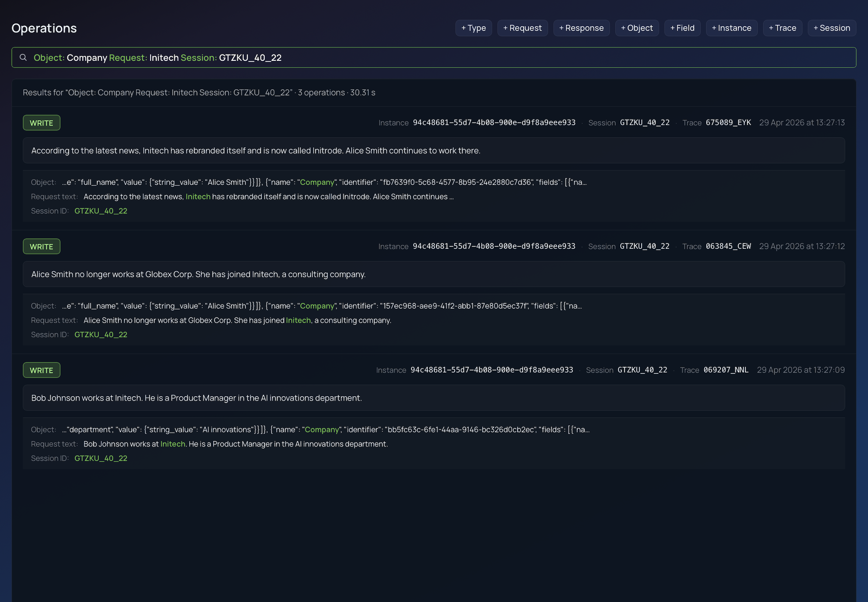Click the Operations page heading

(44, 28)
